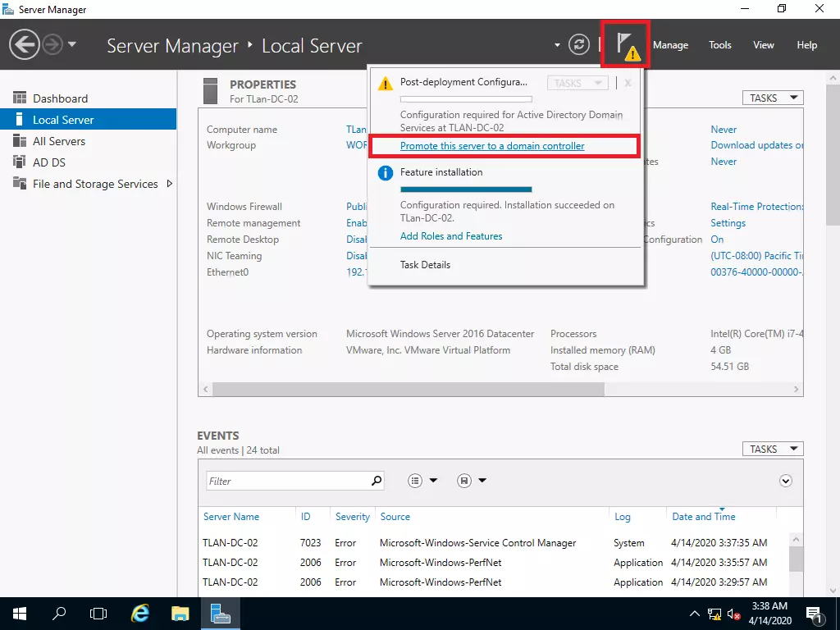Open the Tools menu
This screenshot has width=840, height=630.
(719, 45)
